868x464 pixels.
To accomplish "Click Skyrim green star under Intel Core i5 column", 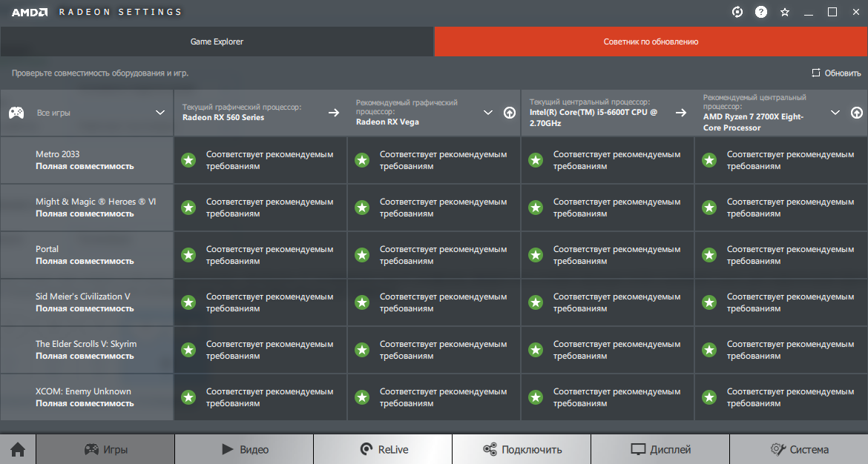I will click(536, 350).
